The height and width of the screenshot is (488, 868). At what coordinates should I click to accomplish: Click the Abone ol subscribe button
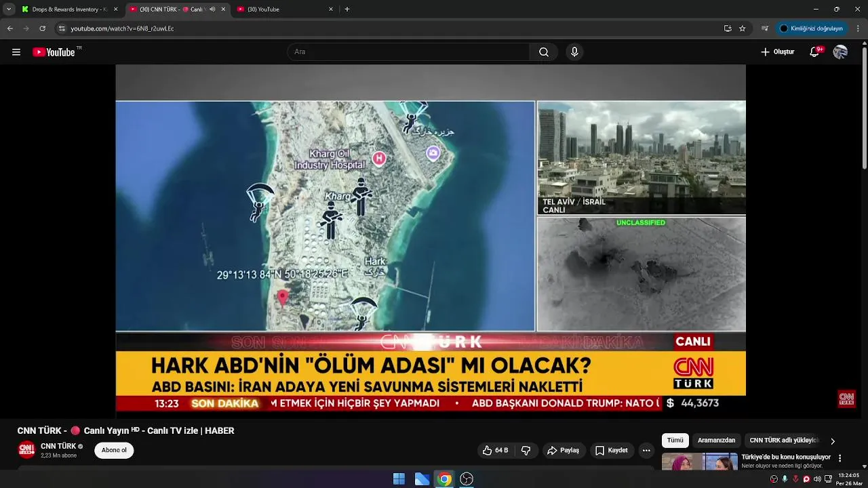click(114, 451)
